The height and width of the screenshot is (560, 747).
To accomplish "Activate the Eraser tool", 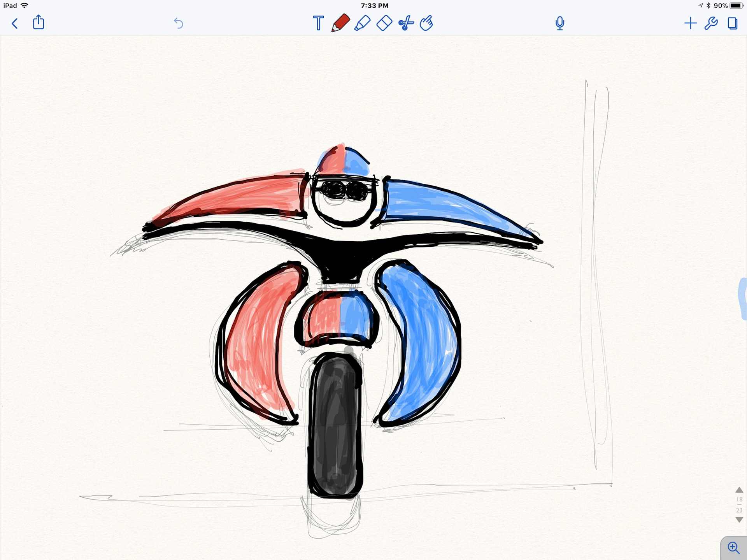I will click(x=384, y=23).
